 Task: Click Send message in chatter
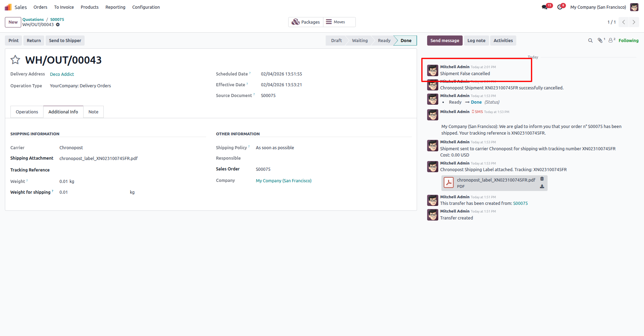[445, 41]
